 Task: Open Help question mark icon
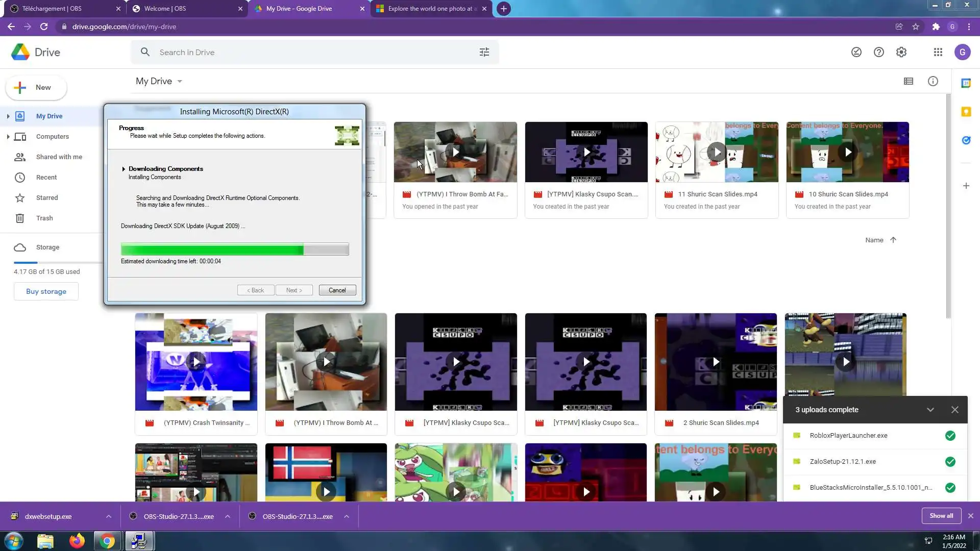(878, 52)
